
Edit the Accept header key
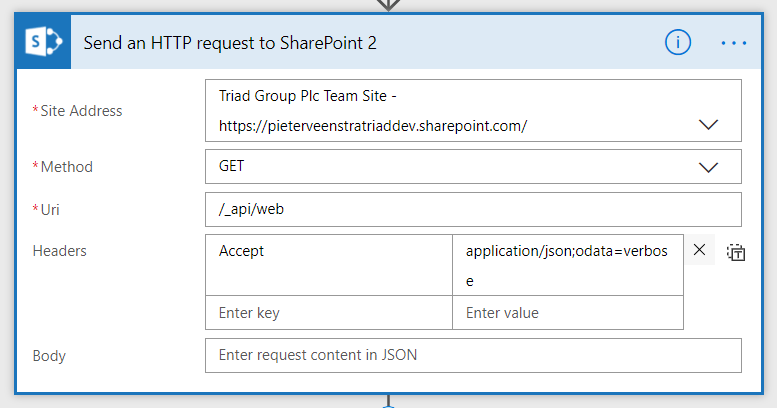click(x=329, y=265)
